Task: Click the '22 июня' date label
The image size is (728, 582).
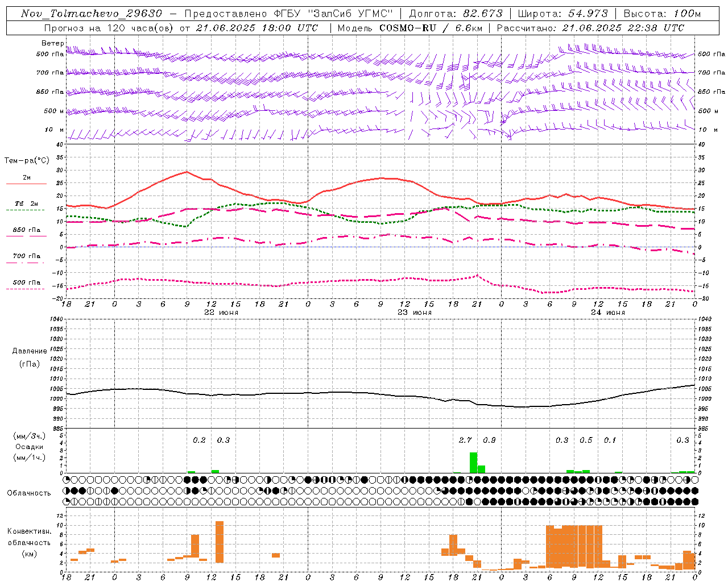Action: [221, 313]
